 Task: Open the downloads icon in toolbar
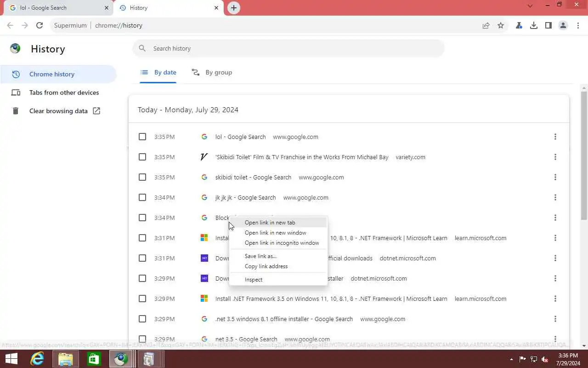pyautogui.click(x=534, y=25)
